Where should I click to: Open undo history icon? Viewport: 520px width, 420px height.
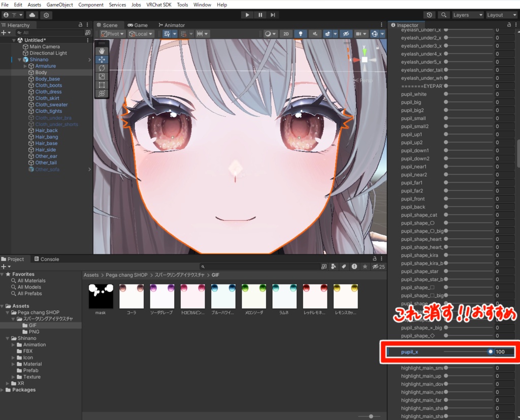tap(430, 15)
